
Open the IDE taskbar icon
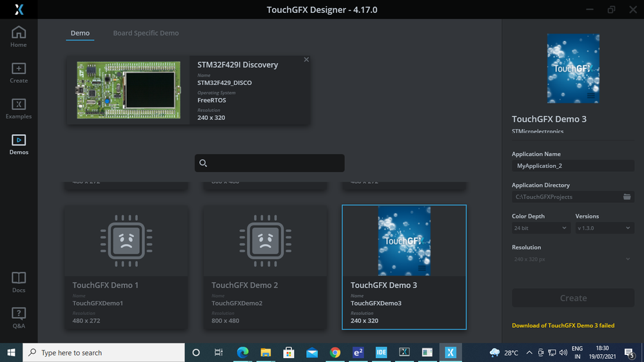(381, 352)
